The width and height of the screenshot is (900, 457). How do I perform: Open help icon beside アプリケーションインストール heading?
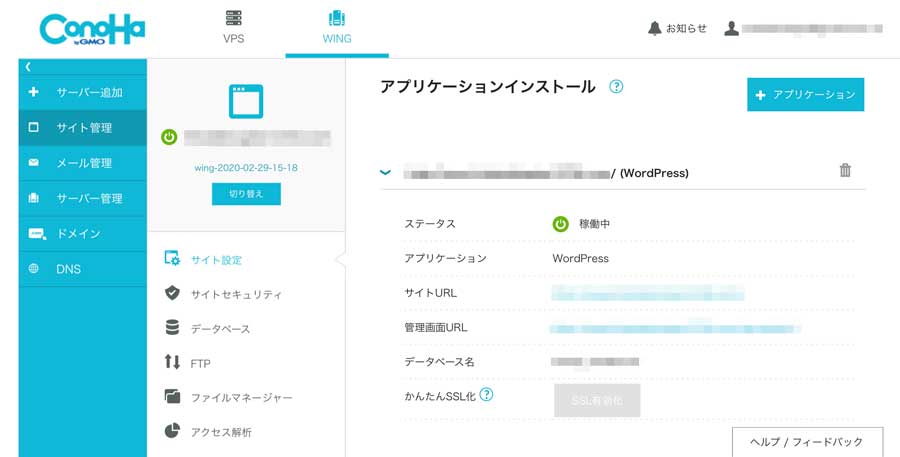(616, 87)
